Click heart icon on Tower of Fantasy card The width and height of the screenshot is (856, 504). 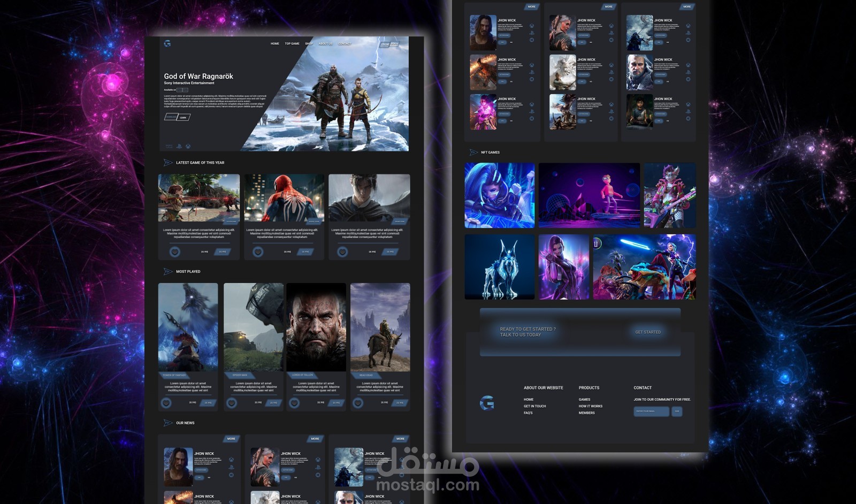pos(166,403)
